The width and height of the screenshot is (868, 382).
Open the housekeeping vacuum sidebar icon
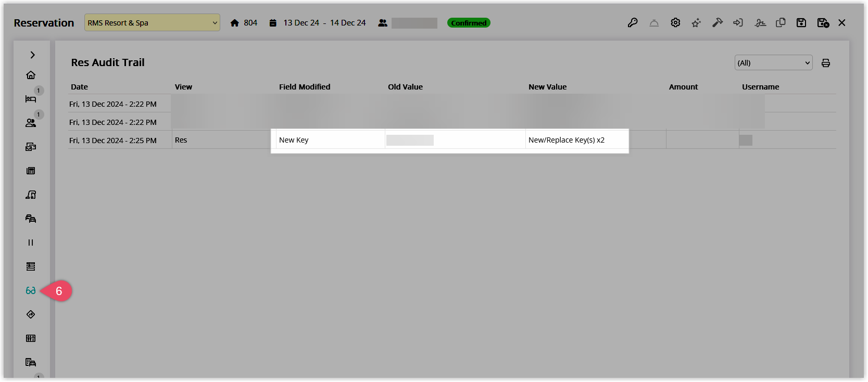[x=31, y=195]
